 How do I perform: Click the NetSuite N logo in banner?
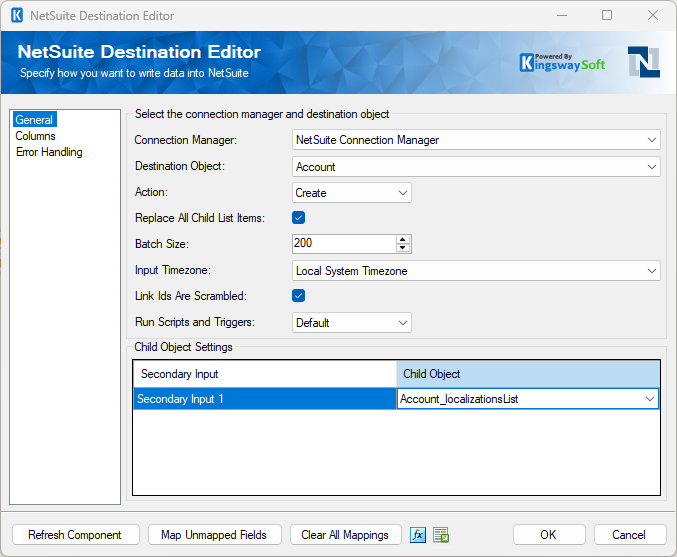pos(644,62)
